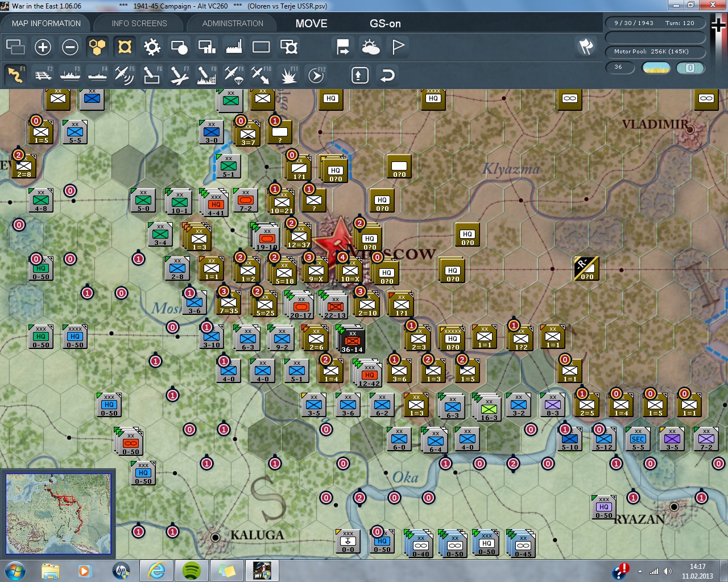Open Internet Explorer from the taskbar

click(156, 571)
